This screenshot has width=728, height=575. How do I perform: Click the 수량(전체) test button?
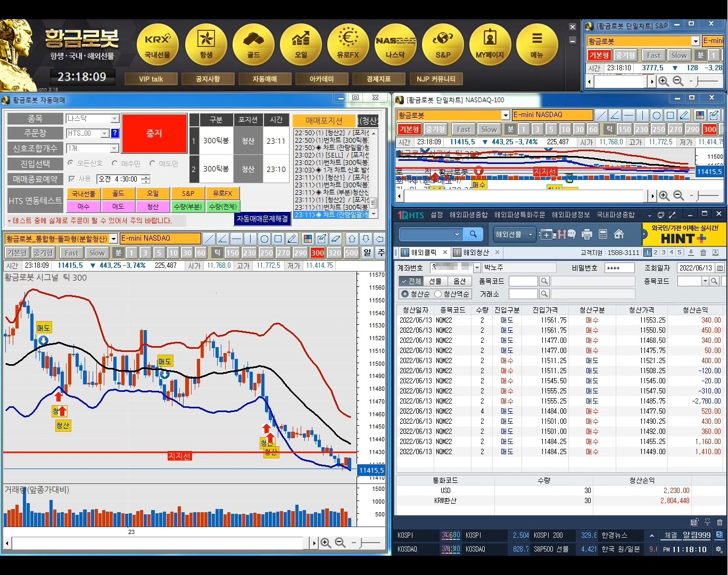pos(222,207)
